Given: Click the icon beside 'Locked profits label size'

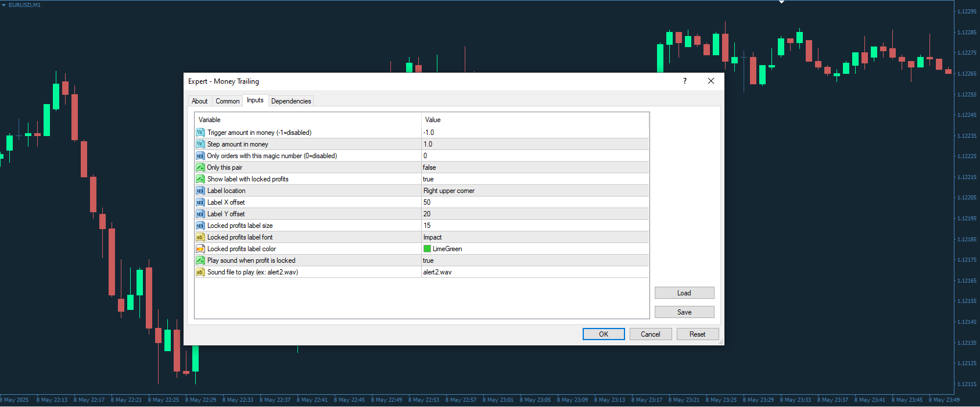Looking at the screenshot, I should coord(200,226).
